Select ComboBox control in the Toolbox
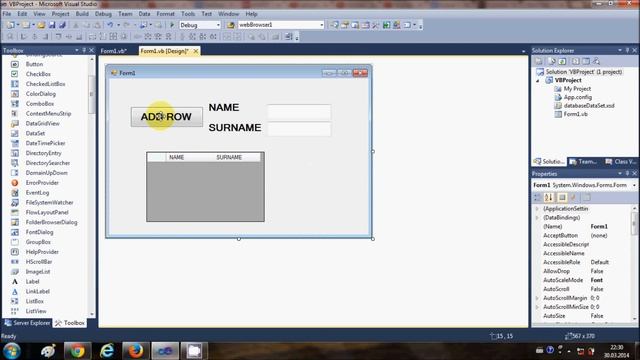This screenshot has width=640, height=360. point(40,104)
